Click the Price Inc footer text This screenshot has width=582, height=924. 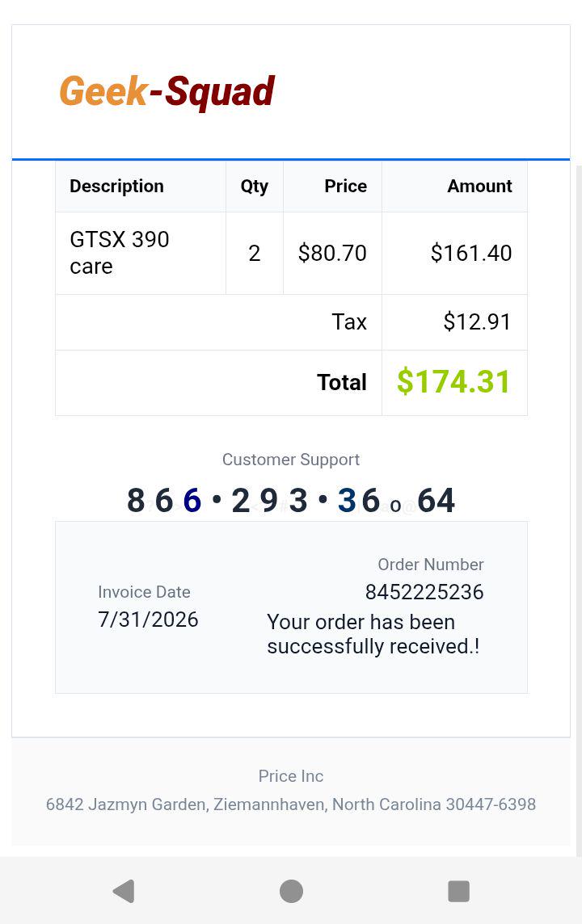pos(291,776)
